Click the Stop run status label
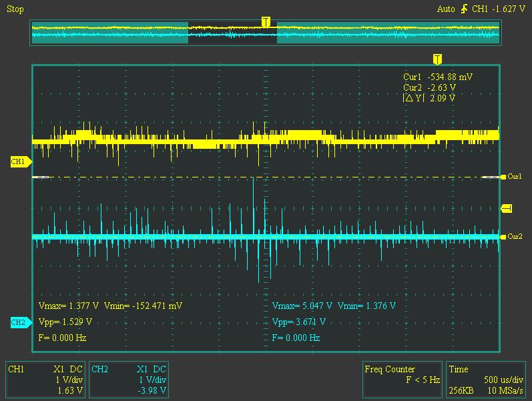 coord(15,9)
